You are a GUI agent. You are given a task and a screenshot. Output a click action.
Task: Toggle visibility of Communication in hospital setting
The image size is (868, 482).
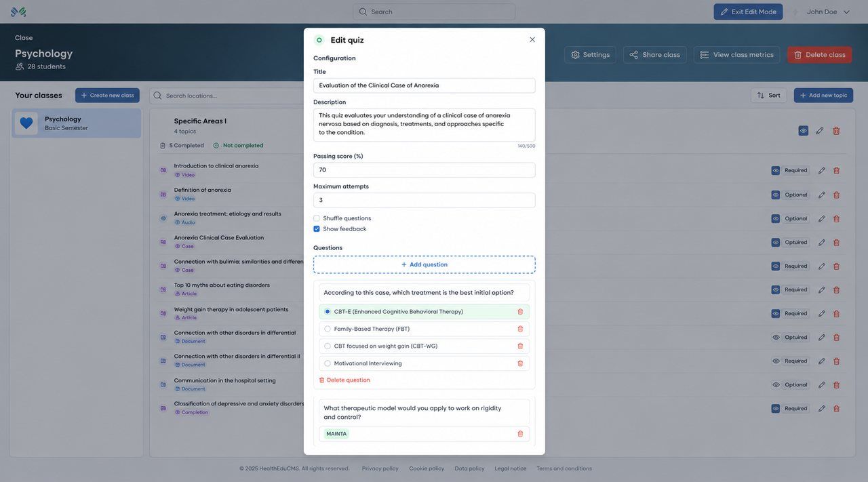(x=776, y=385)
